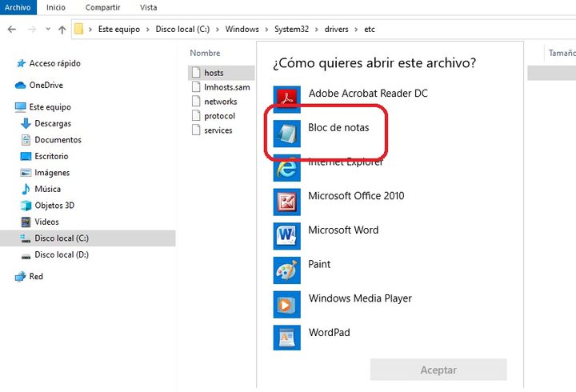Select the services file name

pyautogui.click(x=218, y=130)
